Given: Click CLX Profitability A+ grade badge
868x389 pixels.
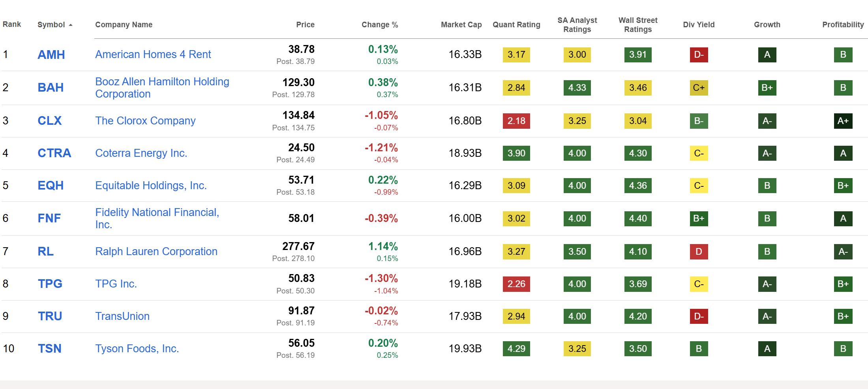Looking at the screenshot, I should [843, 121].
